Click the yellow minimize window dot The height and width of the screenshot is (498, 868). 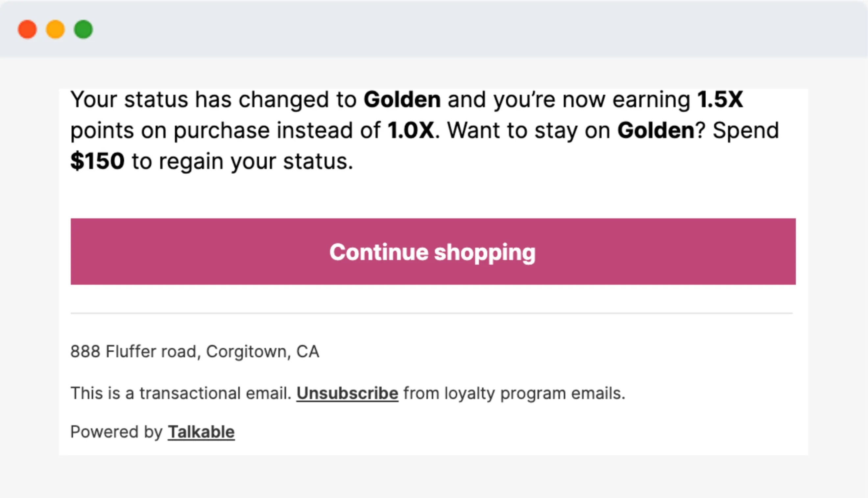tap(55, 29)
